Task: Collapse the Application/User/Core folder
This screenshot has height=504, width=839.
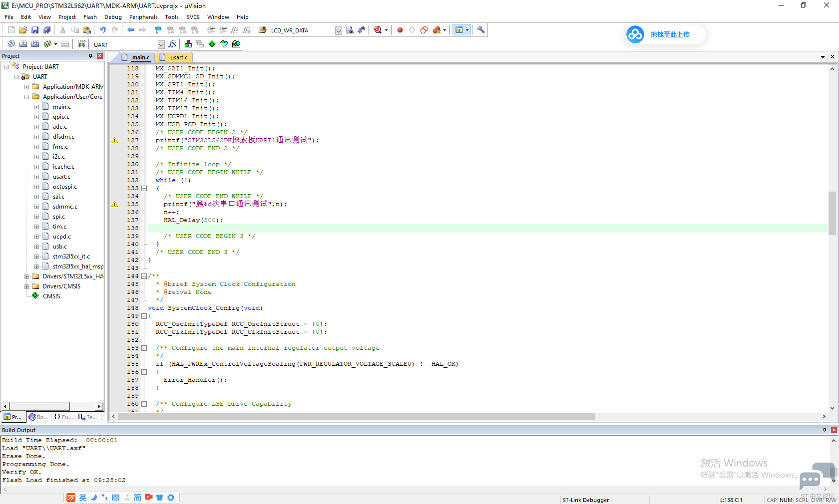Action: [x=26, y=96]
